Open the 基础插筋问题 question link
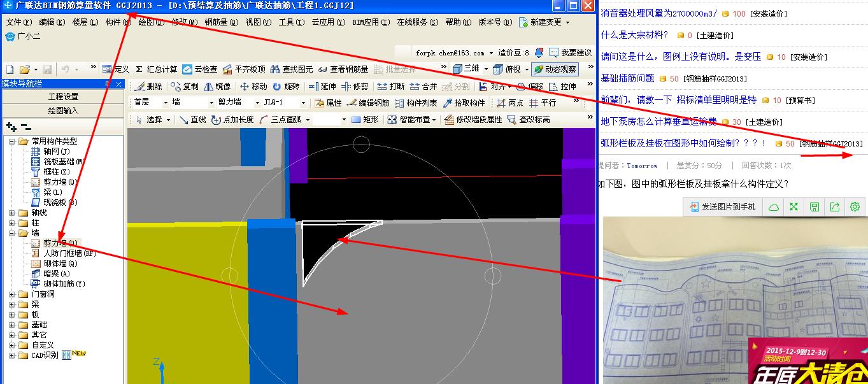 [627, 78]
